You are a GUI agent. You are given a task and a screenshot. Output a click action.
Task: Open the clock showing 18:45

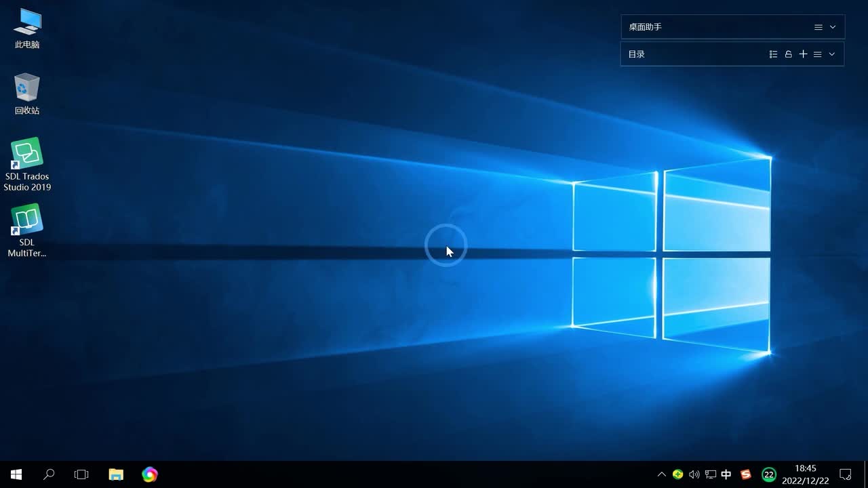[805, 474]
